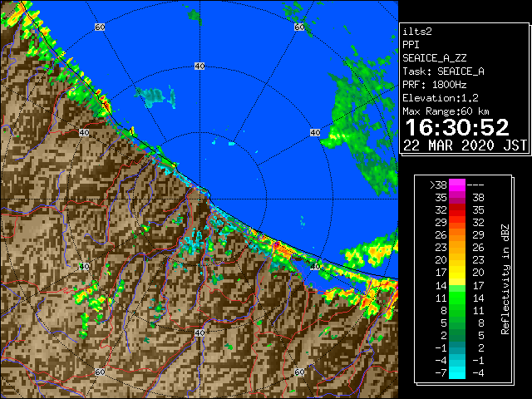Click the 60 km range label to the southwest
The image size is (532, 399).
100,372
